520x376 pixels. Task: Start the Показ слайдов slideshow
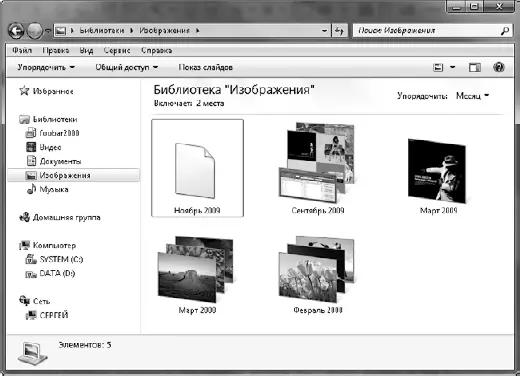click(205, 67)
